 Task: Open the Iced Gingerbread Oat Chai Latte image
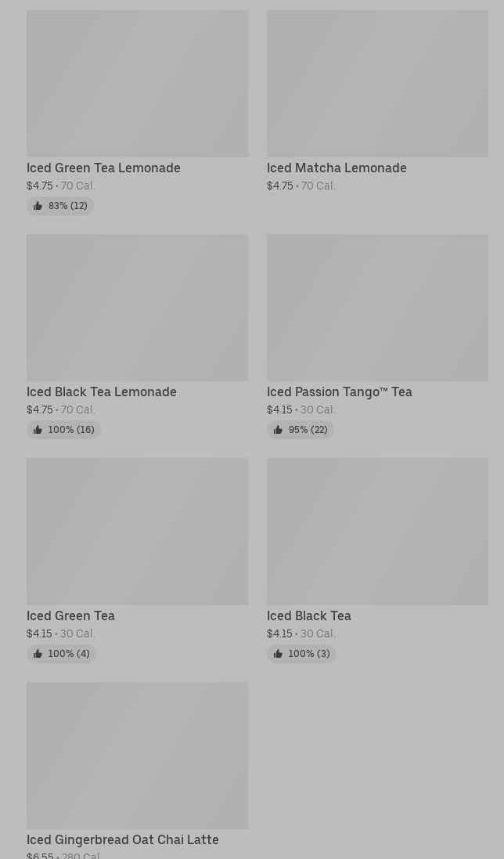(x=137, y=756)
